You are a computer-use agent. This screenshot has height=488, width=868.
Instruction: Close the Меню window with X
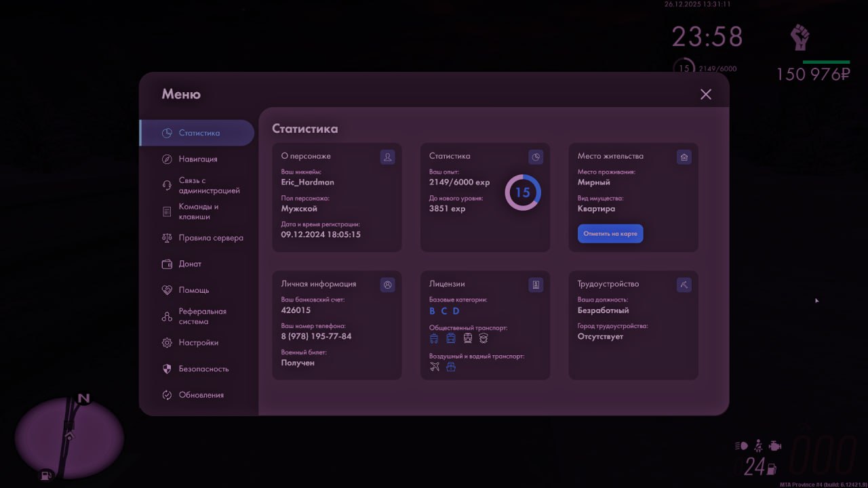point(706,94)
